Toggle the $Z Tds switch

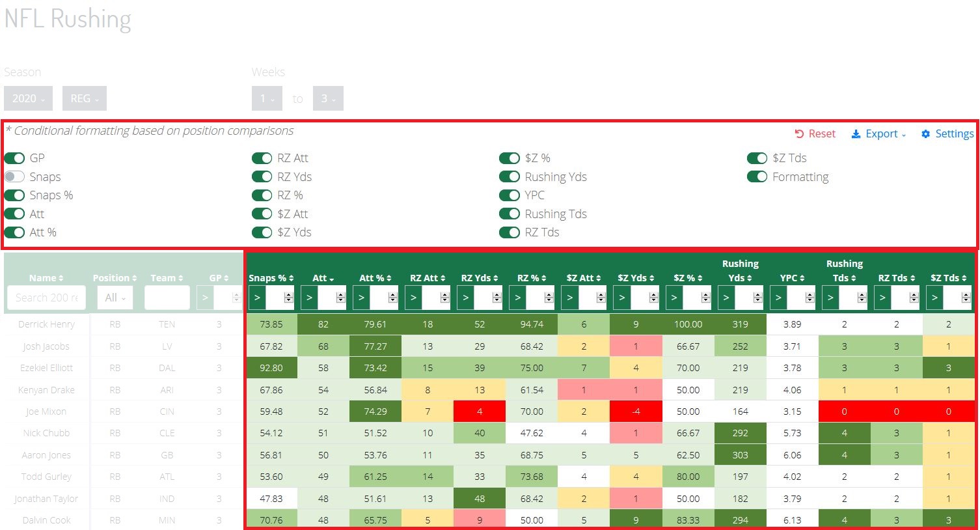tap(757, 158)
